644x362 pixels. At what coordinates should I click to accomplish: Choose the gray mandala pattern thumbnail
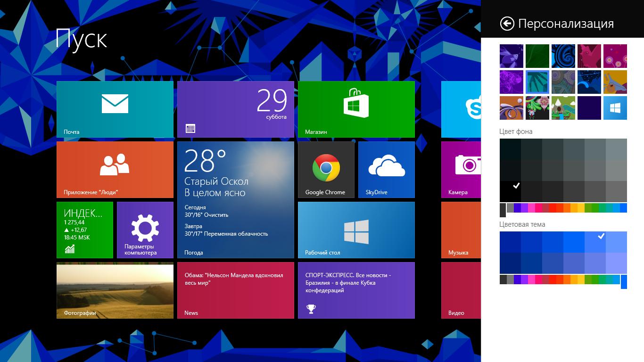[x=563, y=82]
